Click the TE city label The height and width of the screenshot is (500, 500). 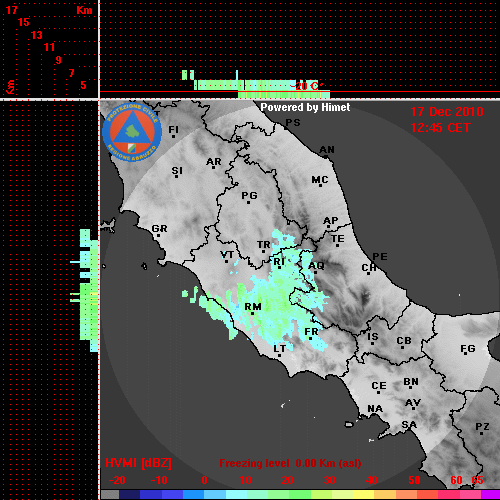point(338,239)
